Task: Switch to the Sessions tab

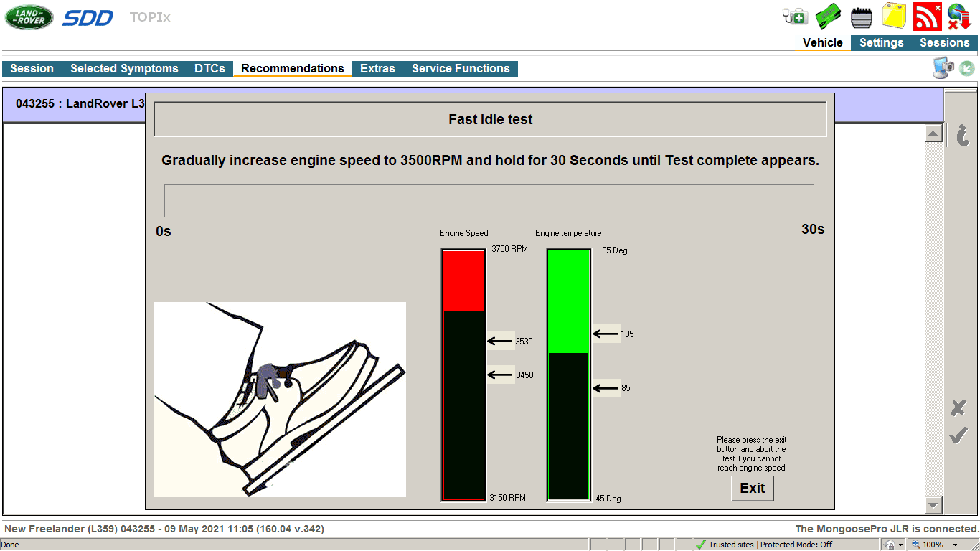Action: [x=944, y=43]
